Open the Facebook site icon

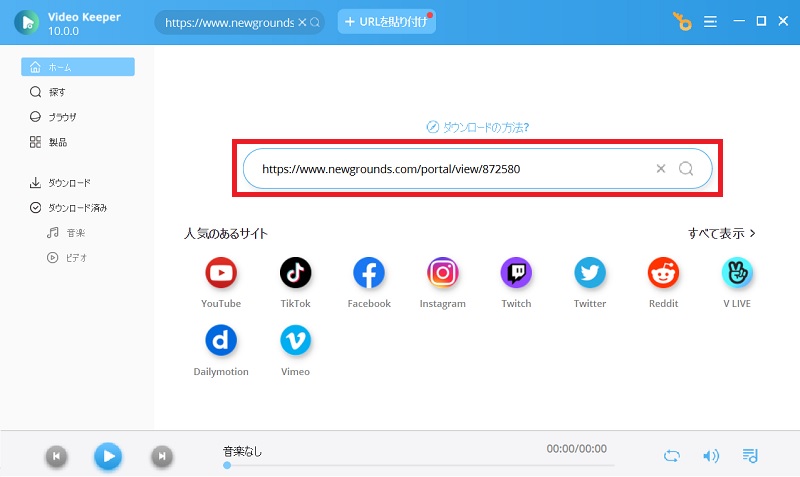click(369, 273)
